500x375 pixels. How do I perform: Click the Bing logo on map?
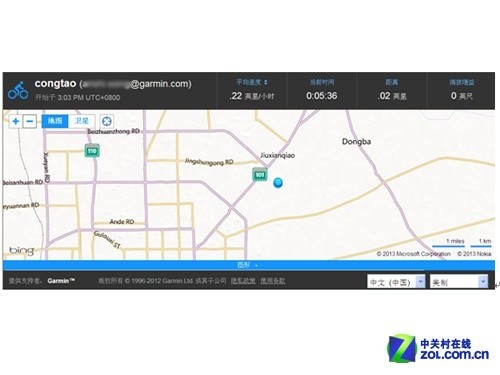(22, 251)
